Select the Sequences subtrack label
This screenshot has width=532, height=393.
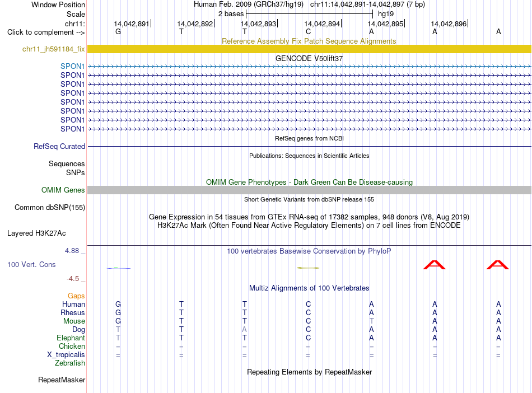pyautogui.click(x=67, y=164)
